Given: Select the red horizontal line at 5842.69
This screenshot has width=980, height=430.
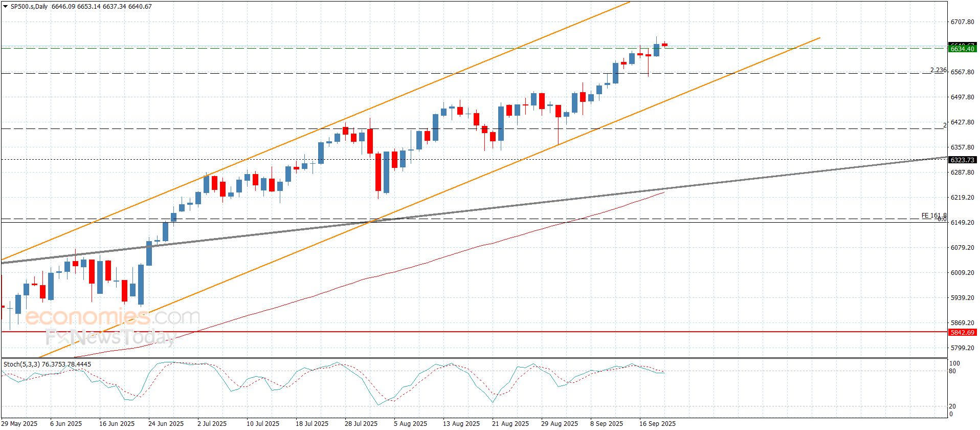Looking at the screenshot, I should 474,332.
